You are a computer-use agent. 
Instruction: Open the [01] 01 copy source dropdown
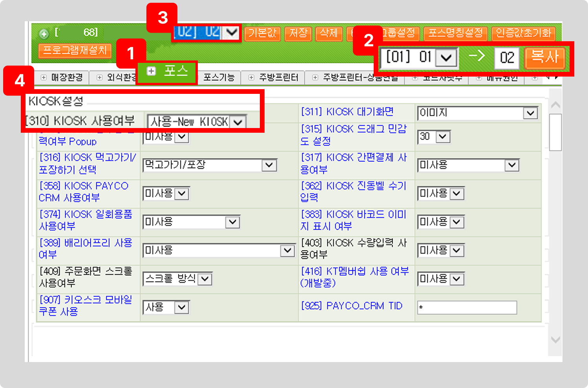[446, 58]
